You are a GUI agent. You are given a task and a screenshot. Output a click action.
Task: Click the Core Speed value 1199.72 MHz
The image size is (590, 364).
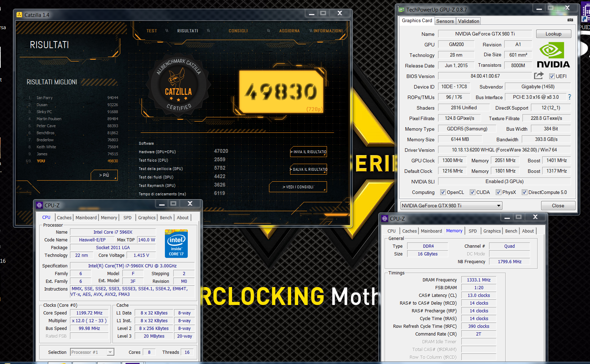89,313
